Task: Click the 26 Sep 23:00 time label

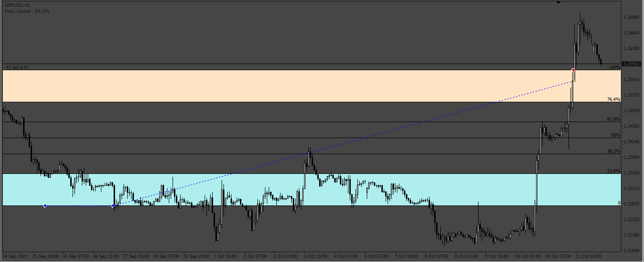Action: [106, 256]
